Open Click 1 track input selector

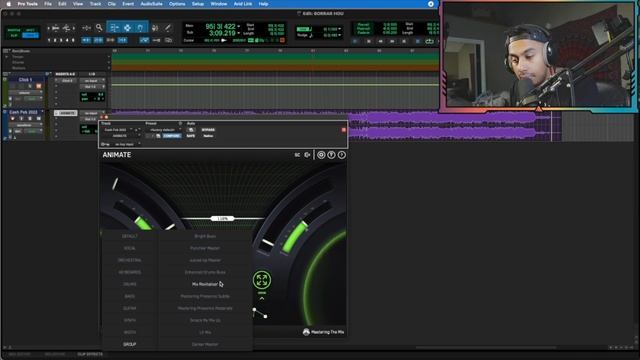pos(91,81)
